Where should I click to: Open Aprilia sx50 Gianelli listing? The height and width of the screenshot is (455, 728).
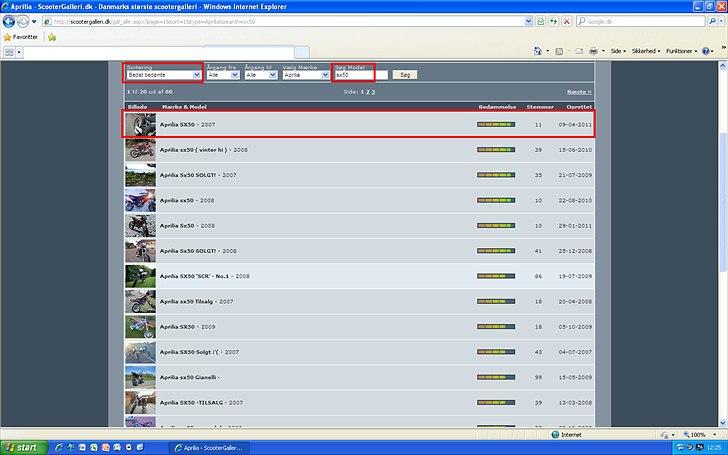coord(189,377)
